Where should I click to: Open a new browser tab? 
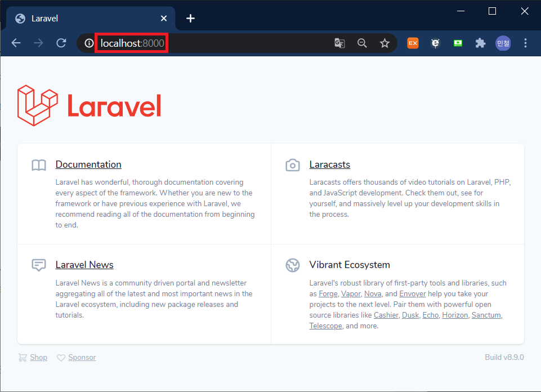pyautogui.click(x=190, y=18)
